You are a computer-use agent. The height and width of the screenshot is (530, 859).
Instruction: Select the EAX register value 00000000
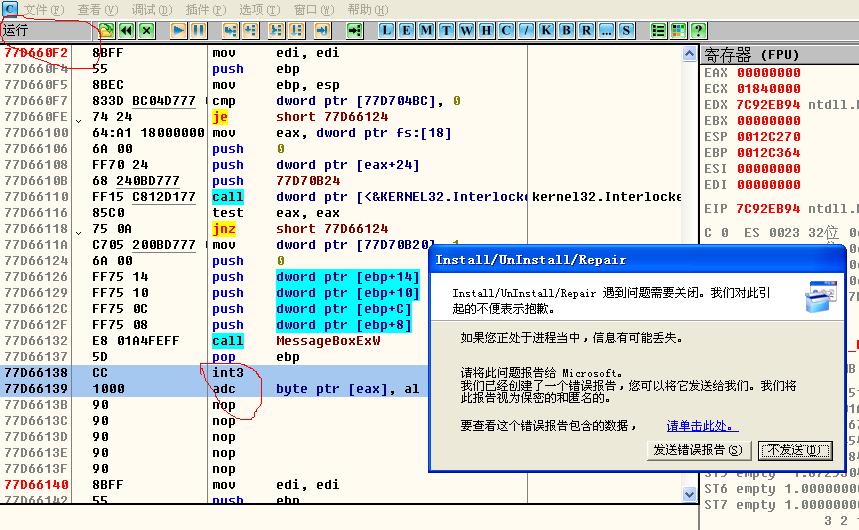tap(769, 73)
